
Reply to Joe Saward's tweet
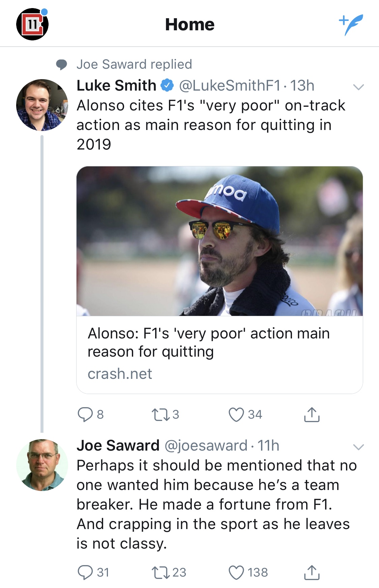(85, 572)
